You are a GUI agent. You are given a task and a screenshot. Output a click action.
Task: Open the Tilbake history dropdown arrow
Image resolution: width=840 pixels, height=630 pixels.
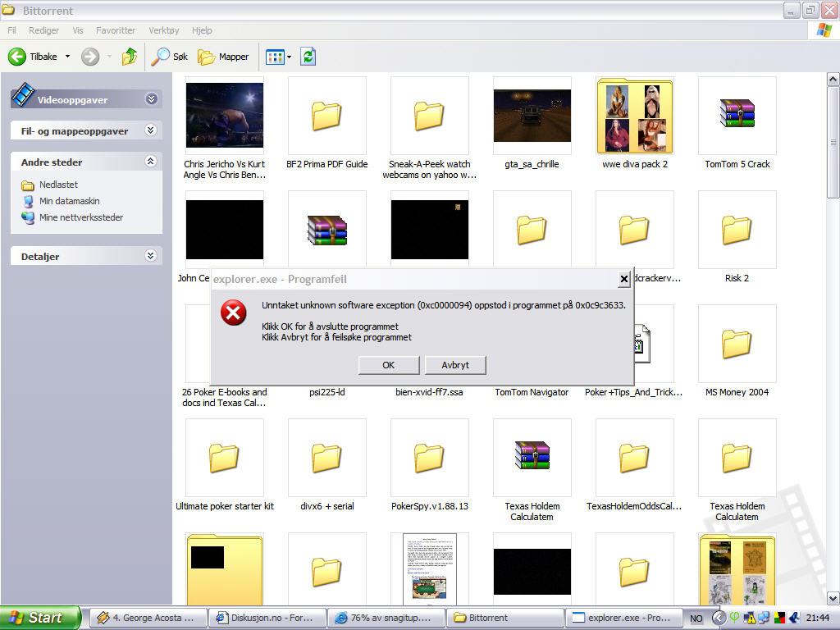(x=67, y=57)
